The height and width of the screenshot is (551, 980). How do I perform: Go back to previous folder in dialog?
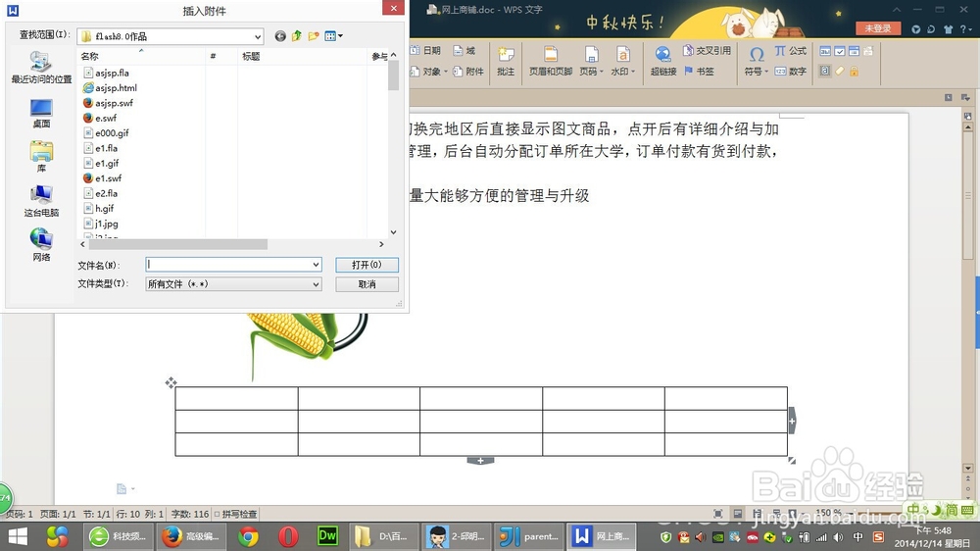pyautogui.click(x=280, y=36)
